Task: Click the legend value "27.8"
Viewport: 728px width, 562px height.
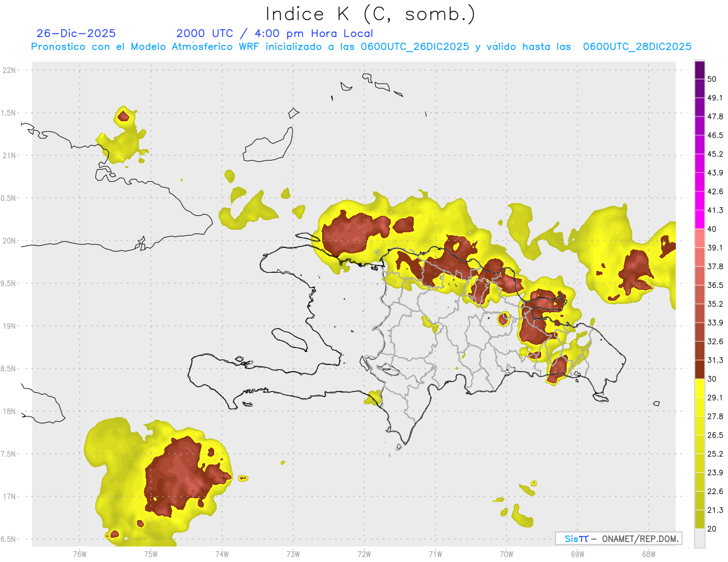Action: 715,416
